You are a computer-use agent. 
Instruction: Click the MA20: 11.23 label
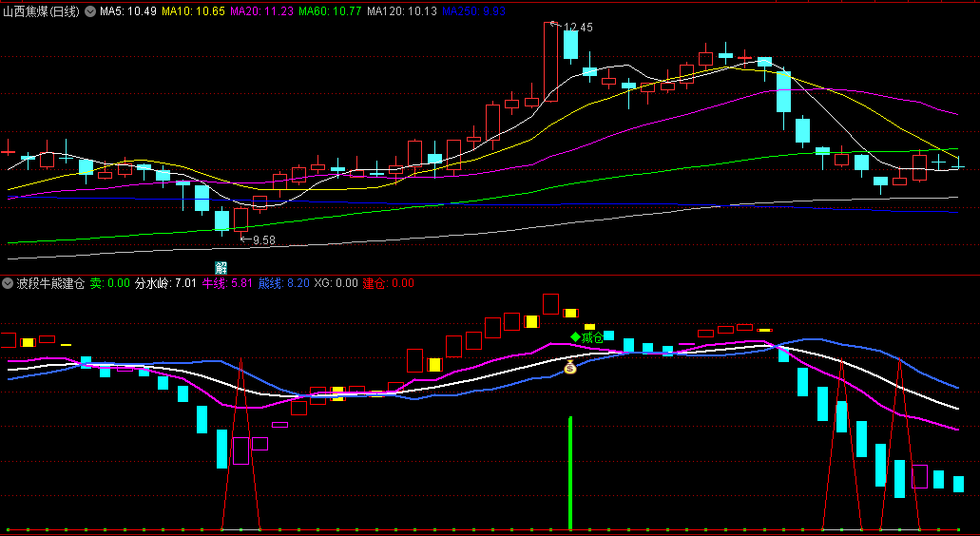coord(261,11)
